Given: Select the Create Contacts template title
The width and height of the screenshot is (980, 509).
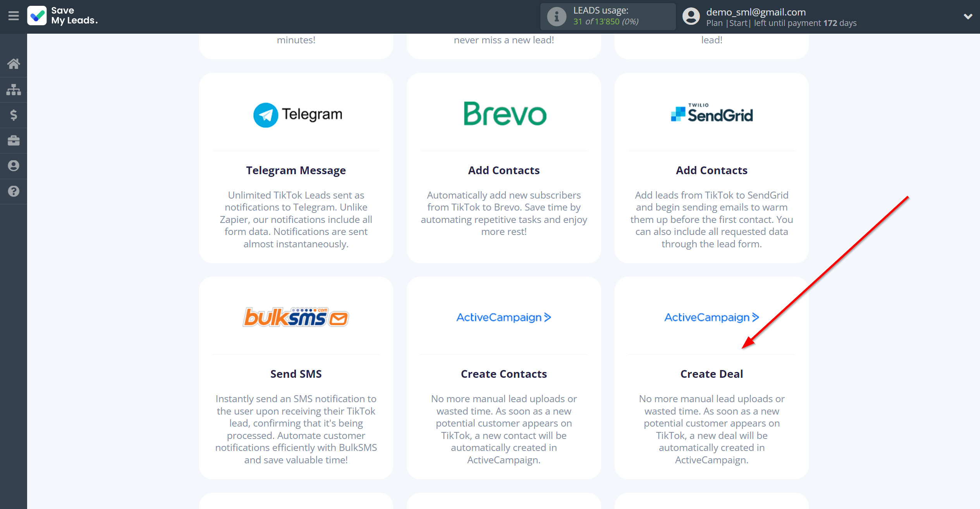Looking at the screenshot, I should [504, 374].
